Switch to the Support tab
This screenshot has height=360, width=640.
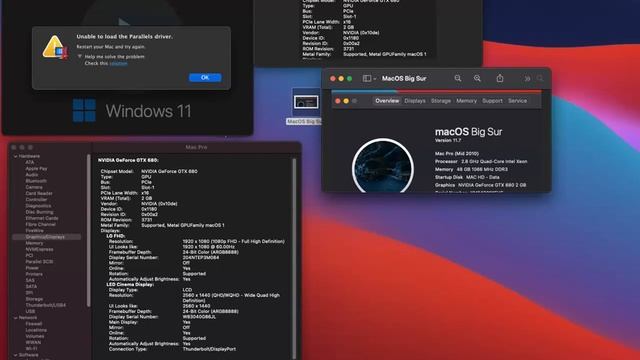click(492, 101)
